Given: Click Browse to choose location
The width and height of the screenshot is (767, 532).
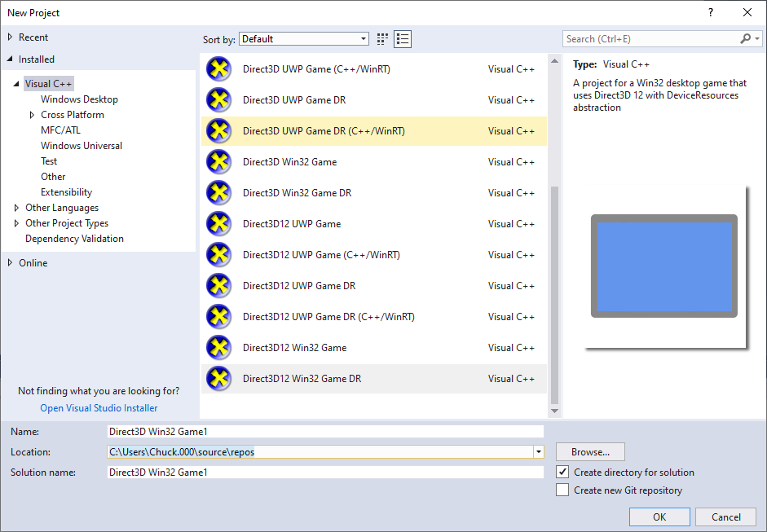Looking at the screenshot, I should tap(590, 452).
